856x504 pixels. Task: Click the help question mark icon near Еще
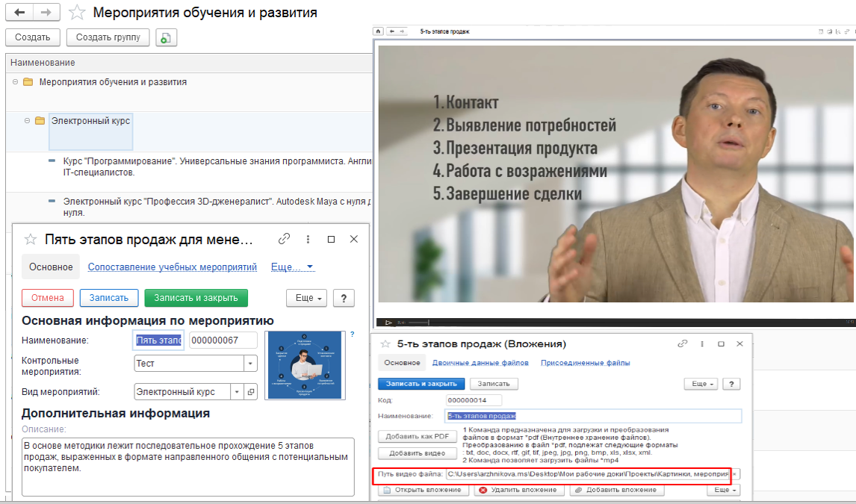344,298
